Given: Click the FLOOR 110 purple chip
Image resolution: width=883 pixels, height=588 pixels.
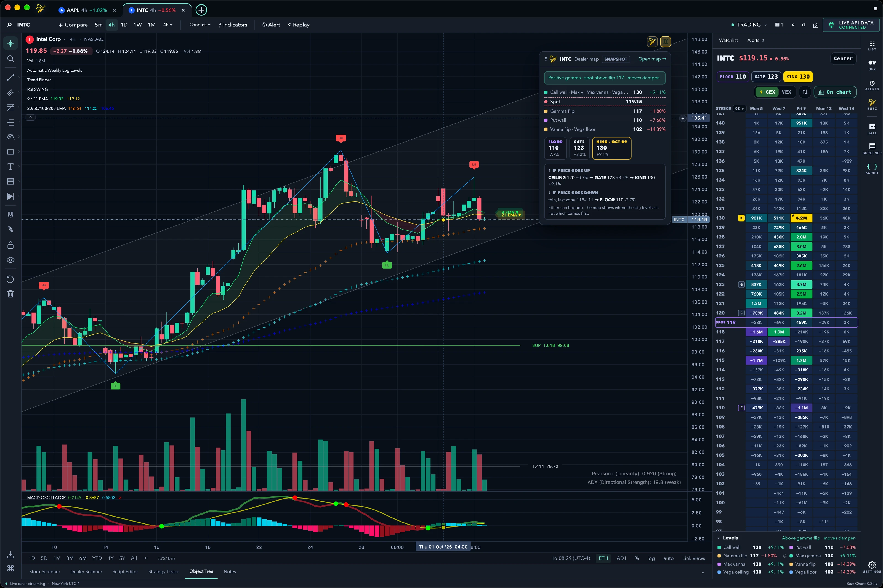Looking at the screenshot, I should coord(733,76).
